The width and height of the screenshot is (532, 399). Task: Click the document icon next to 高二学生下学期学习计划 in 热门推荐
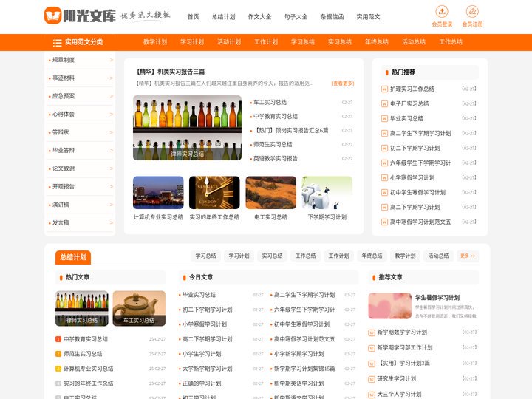pos(384,133)
